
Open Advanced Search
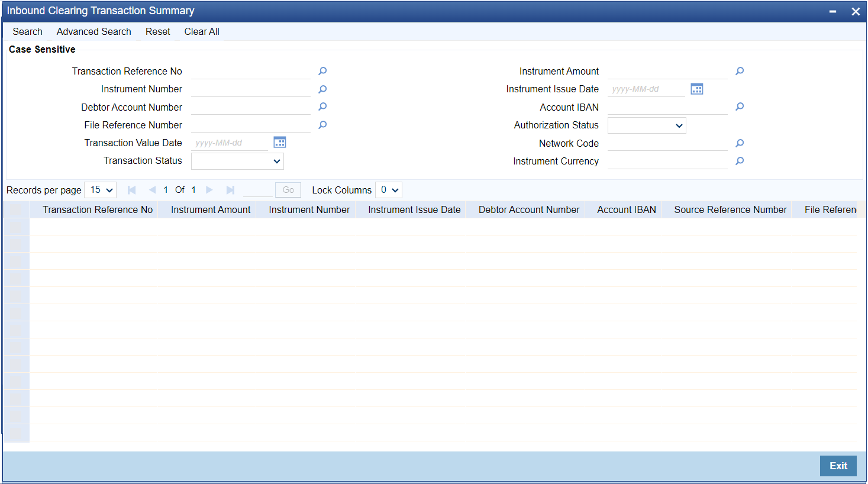pyautogui.click(x=94, y=32)
